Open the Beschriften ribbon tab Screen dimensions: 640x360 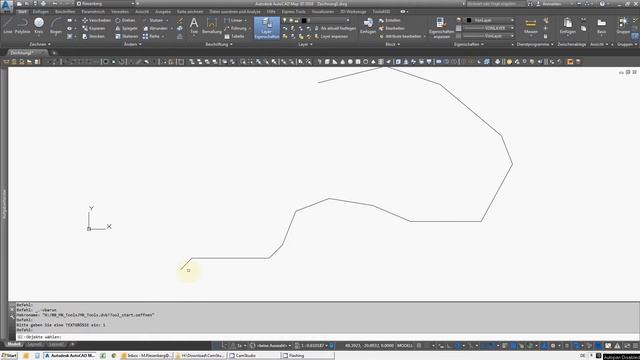coord(65,11)
